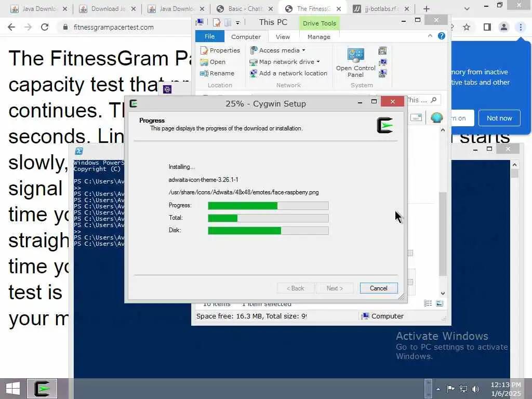Open the network tray icon

(x=463, y=389)
